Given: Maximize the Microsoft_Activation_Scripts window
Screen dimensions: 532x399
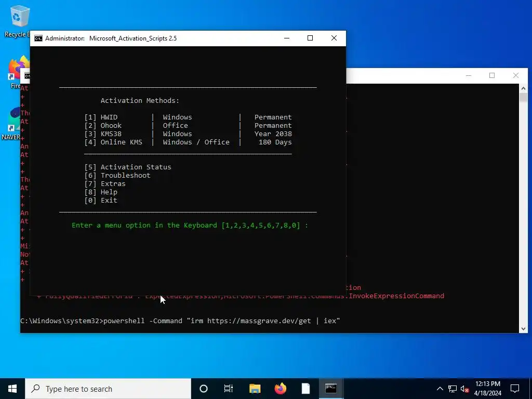Looking at the screenshot, I should pyautogui.click(x=310, y=38).
